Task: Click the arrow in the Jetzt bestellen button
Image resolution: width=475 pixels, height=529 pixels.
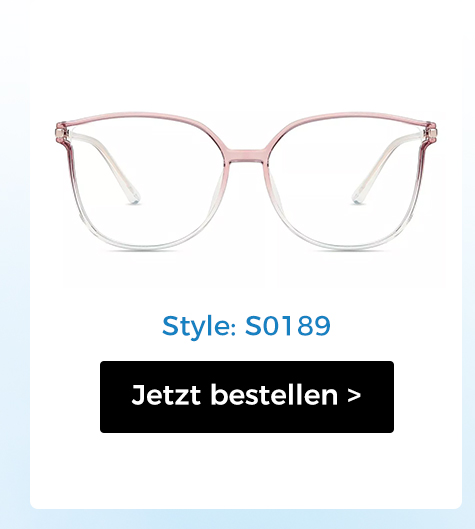Action: [x=354, y=395]
